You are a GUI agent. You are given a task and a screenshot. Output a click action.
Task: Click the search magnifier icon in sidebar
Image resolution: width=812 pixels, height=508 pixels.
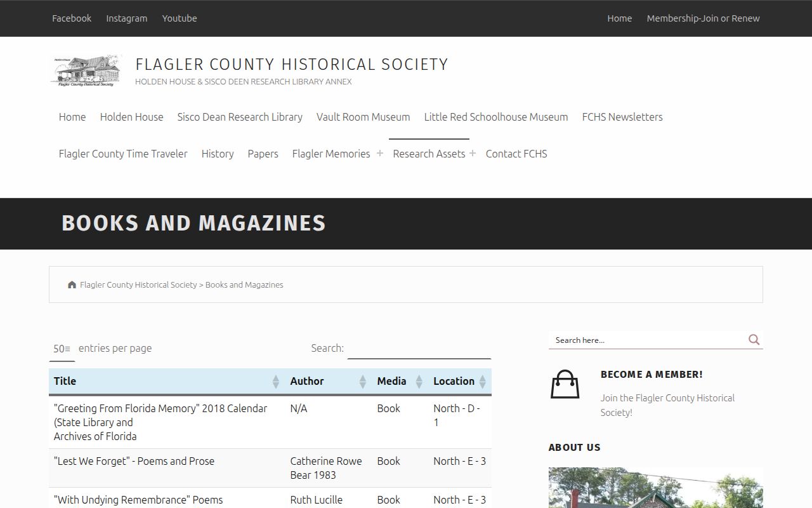click(x=754, y=340)
